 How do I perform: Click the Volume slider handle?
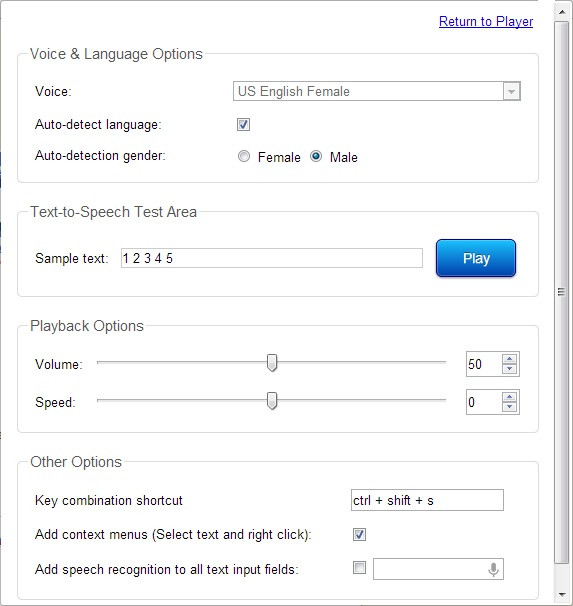[x=272, y=363]
